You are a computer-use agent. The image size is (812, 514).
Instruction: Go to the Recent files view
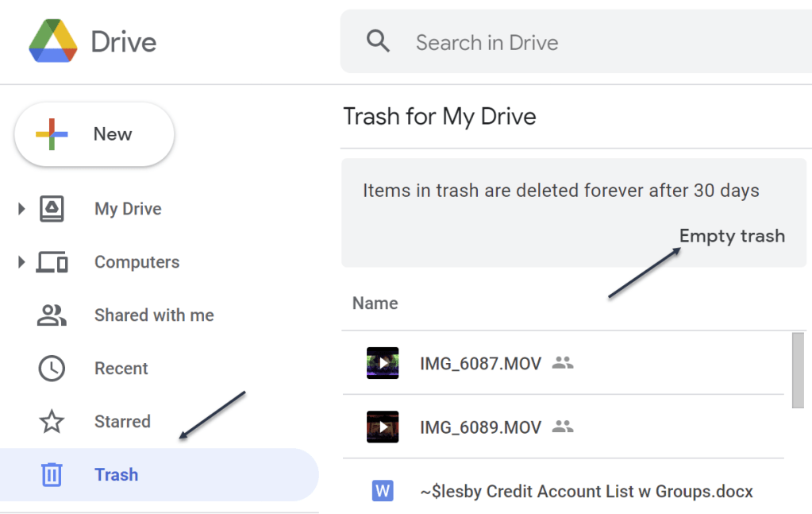121,369
